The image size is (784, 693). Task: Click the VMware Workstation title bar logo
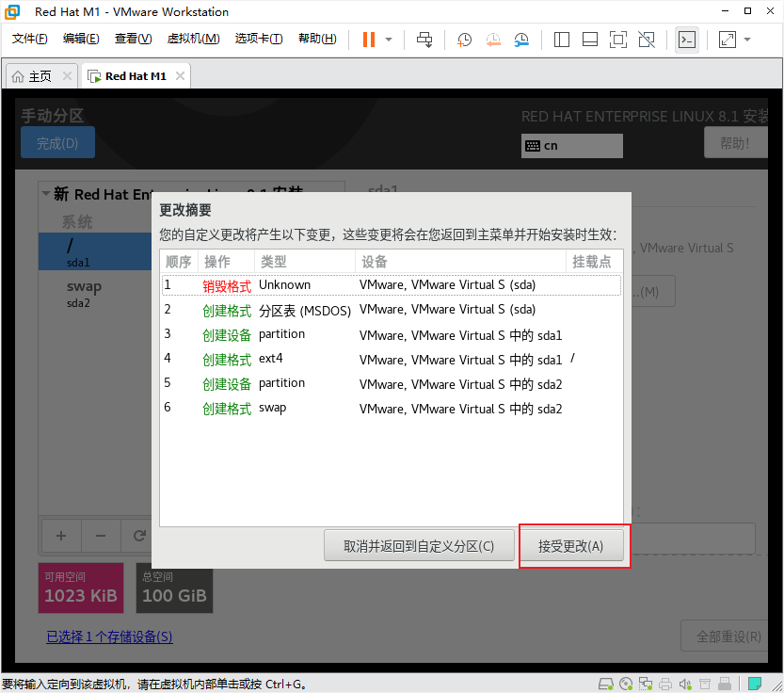tap(12, 11)
